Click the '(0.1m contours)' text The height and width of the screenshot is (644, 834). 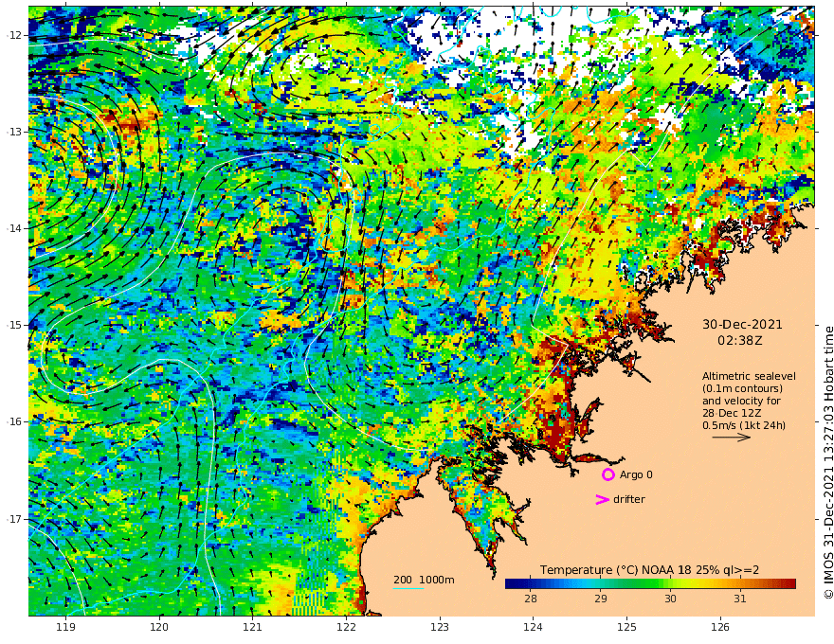pyautogui.click(x=742, y=388)
